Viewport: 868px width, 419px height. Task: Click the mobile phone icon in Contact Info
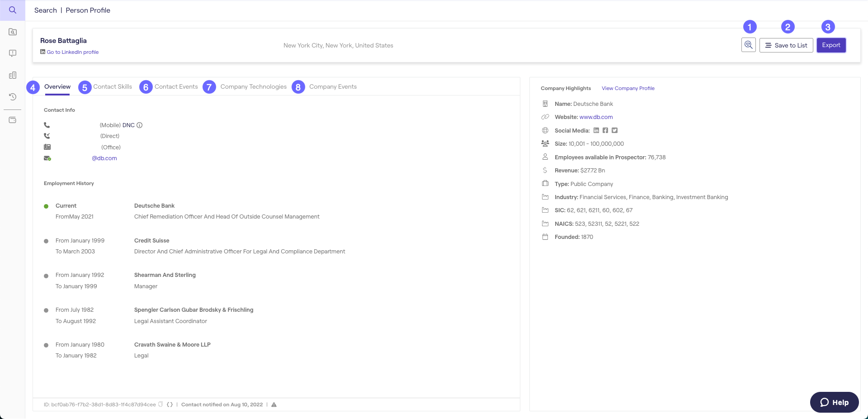(47, 125)
